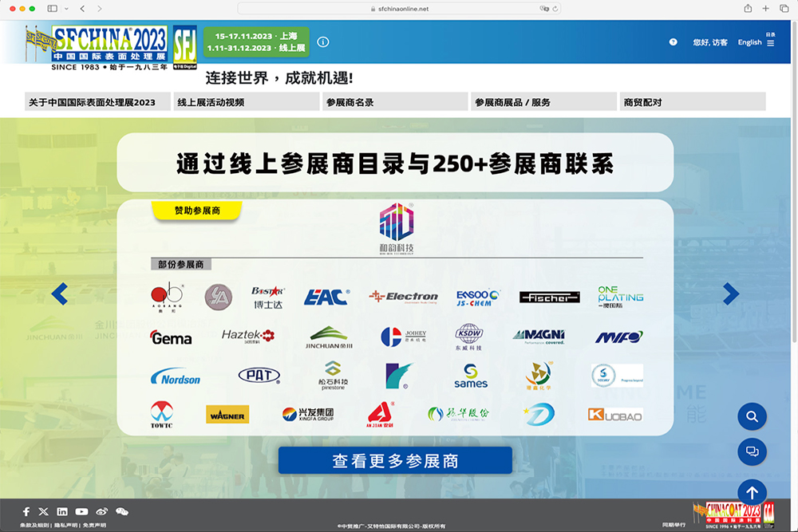Open the sidebar options dropdown chevron
Image resolution: width=798 pixels, height=532 pixels.
point(66,9)
